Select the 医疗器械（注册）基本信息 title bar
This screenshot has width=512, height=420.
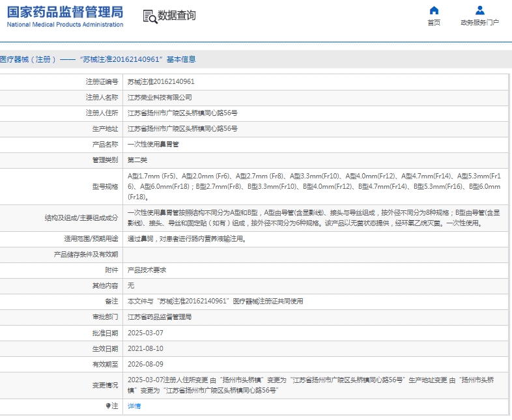point(256,59)
